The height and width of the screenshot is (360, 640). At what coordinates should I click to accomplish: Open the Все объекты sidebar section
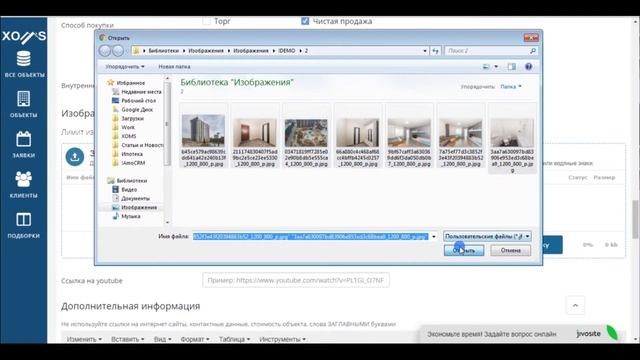pos(24,64)
